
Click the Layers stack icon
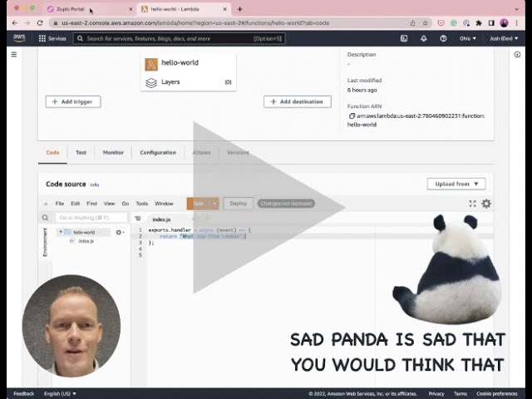(151, 83)
